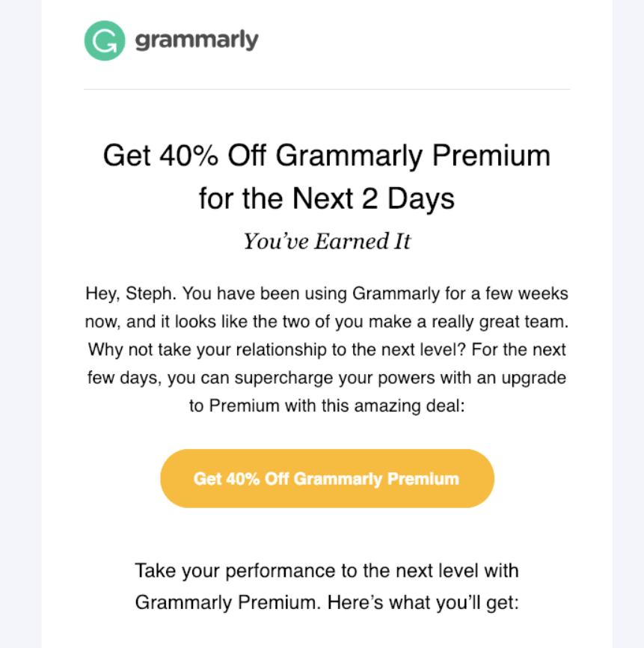
Task: Click inside the email body area
Action: pyautogui.click(x=327, y=344)
